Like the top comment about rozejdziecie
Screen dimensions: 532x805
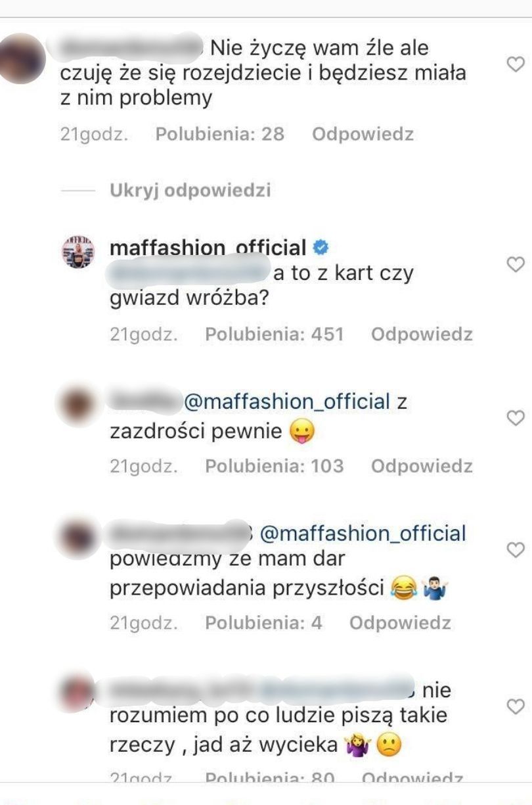(517, 64)
